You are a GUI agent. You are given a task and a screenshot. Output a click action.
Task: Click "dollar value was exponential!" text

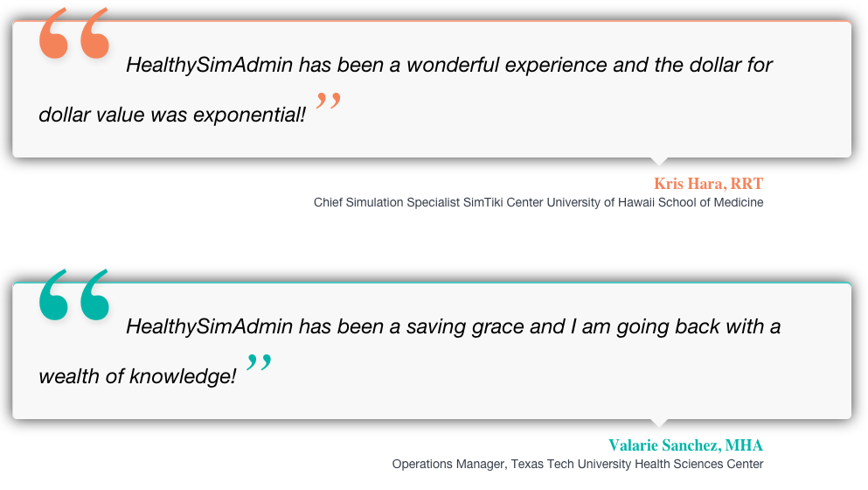tap(172, 115)
